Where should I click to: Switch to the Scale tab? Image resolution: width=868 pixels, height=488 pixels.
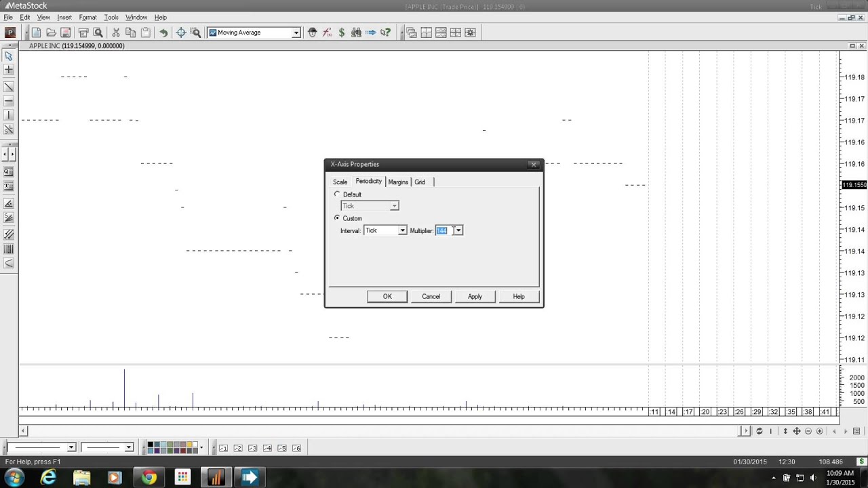[340, 182]
